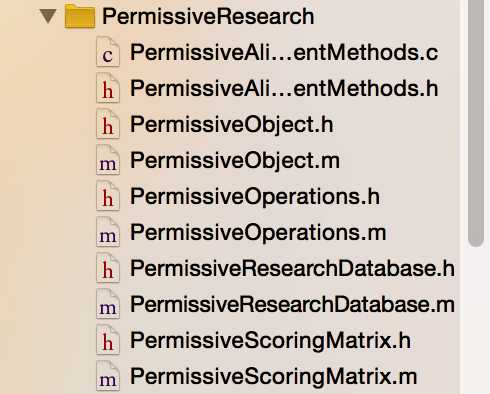Click the m icon beside PermissiveOperations.m
Screen dimensions: 490x394
click(x=108, y=232)
